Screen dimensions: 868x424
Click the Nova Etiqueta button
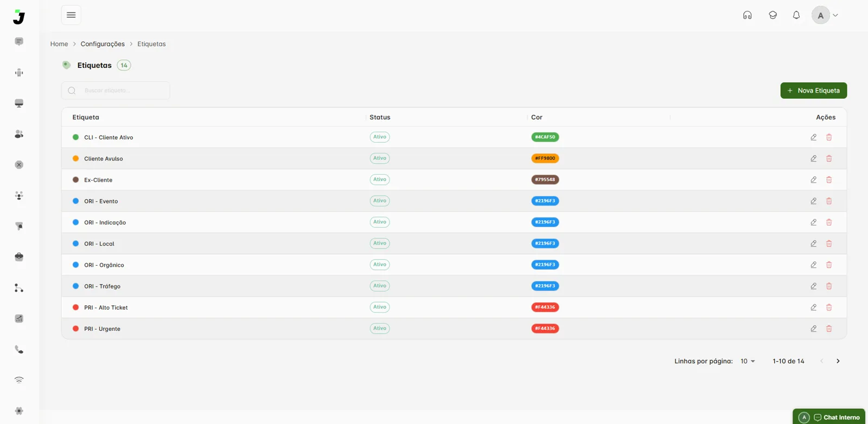(x=814, y=91)
